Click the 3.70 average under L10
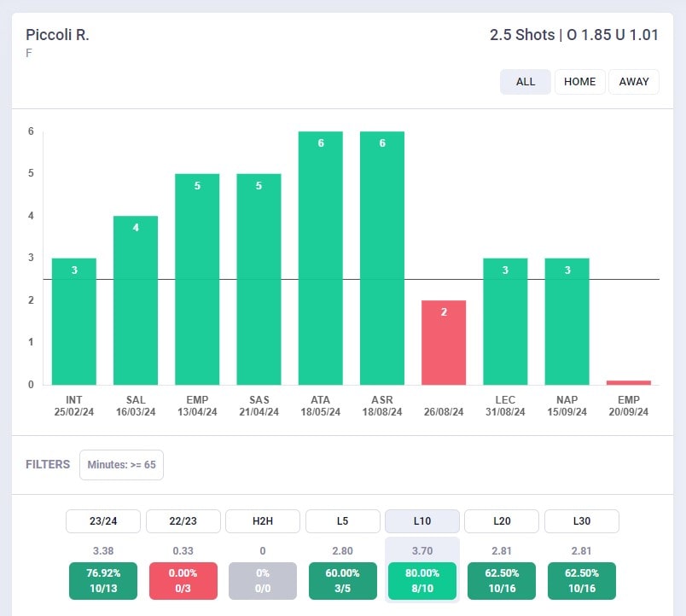Viewport: 686px width, 616px height. pyautogui.click(x=422, y=551)
